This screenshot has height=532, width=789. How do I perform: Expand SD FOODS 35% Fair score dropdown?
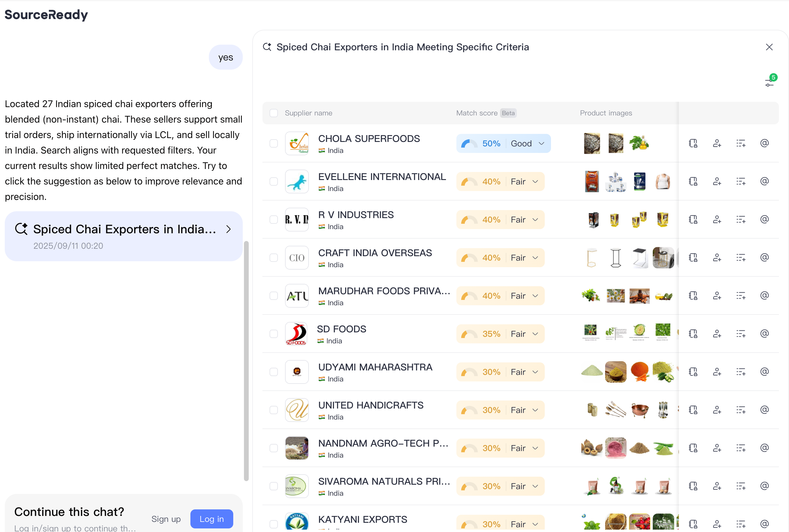click(535, 334)
